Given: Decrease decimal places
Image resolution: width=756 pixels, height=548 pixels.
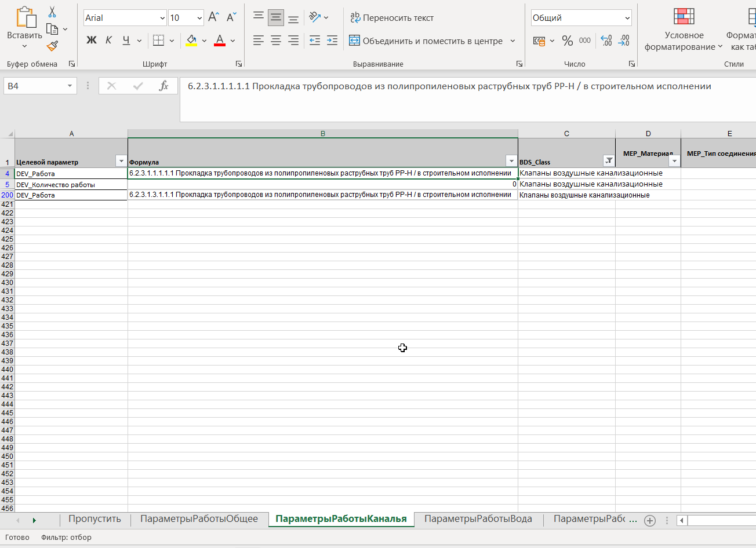Looking at the screenshot, I should coord(624,41).
